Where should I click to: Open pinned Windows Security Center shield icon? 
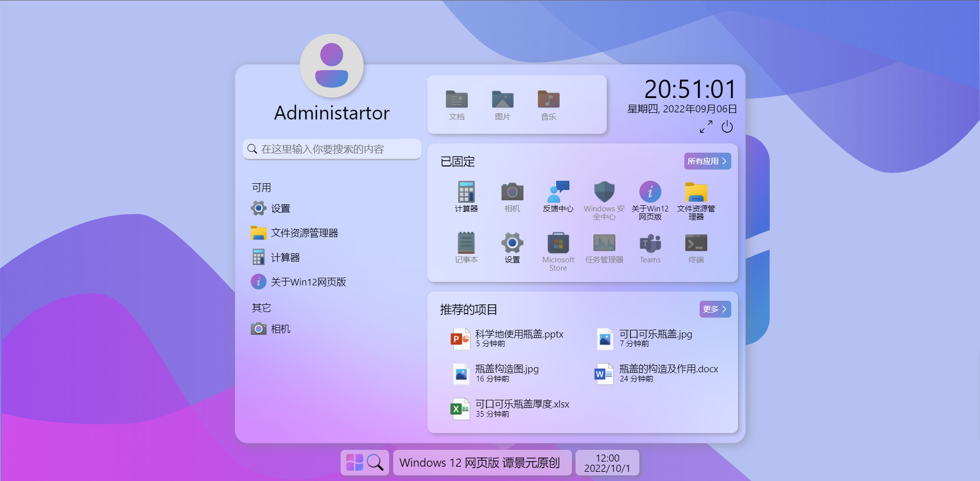tap(604, 192)
